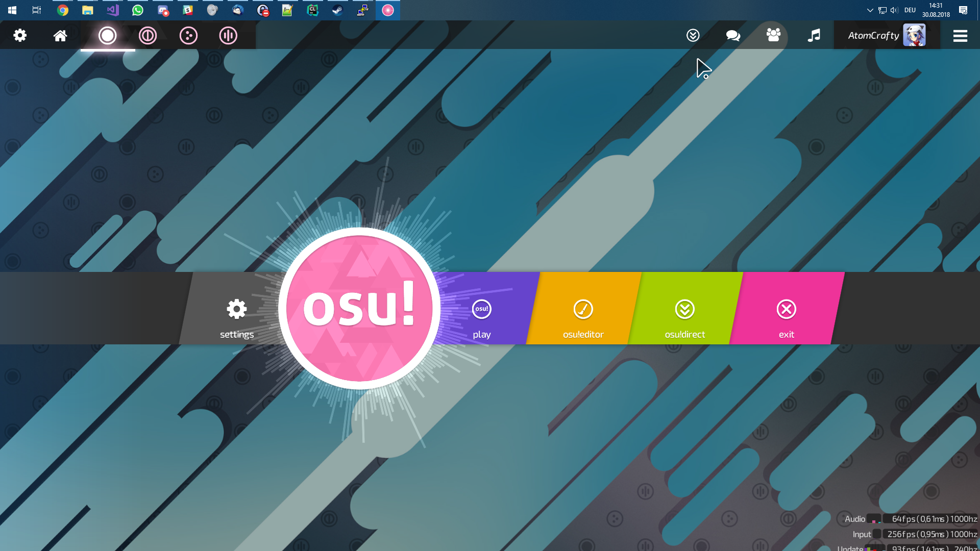Select osu!editor from the menu bar

583,316
